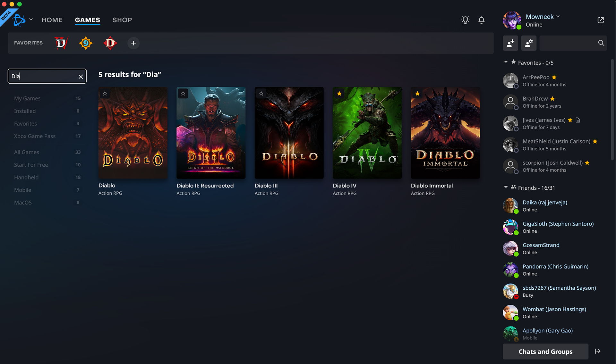Open Diablo IV from favorites bar
Screen dimensions: 616x364
(x=61, y=43)
